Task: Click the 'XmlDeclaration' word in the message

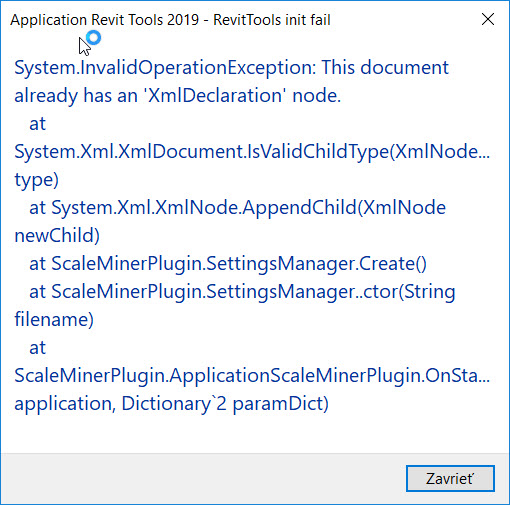Action: pyautogui.click(x=215, y=96)
